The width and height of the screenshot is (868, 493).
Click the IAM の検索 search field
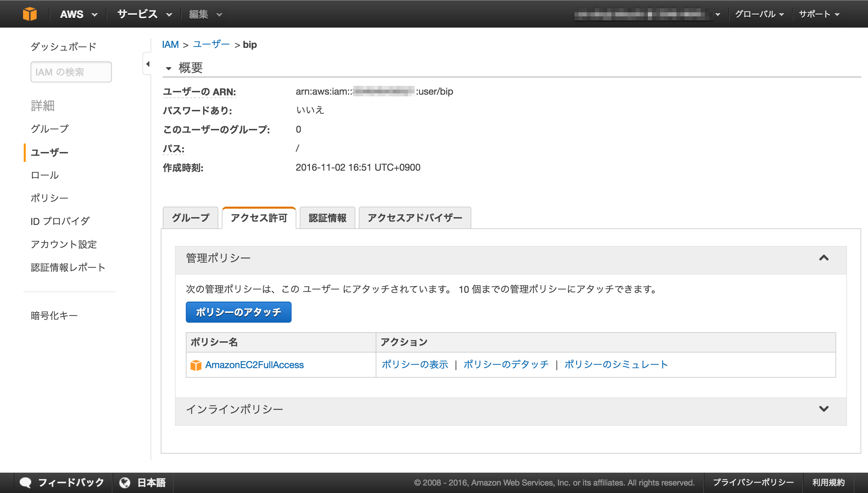pos(71,72)
